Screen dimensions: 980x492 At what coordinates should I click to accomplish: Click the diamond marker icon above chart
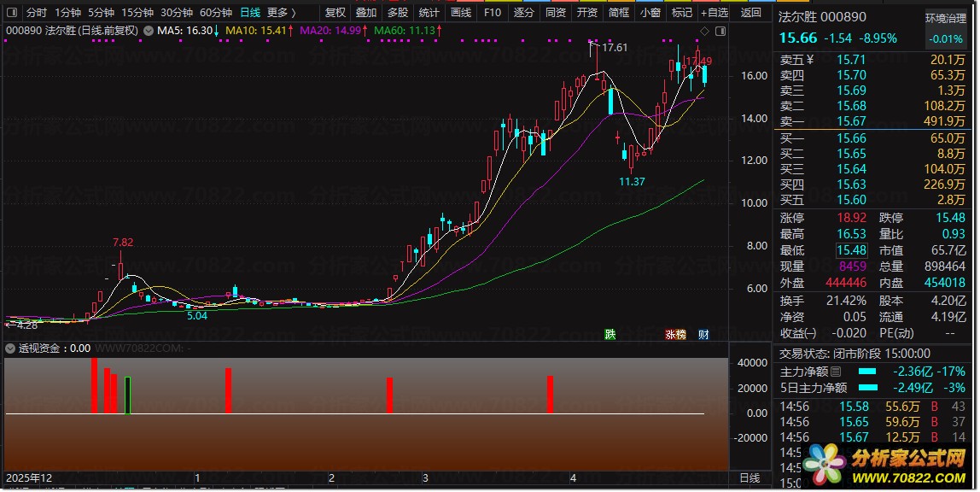point(705,31)
